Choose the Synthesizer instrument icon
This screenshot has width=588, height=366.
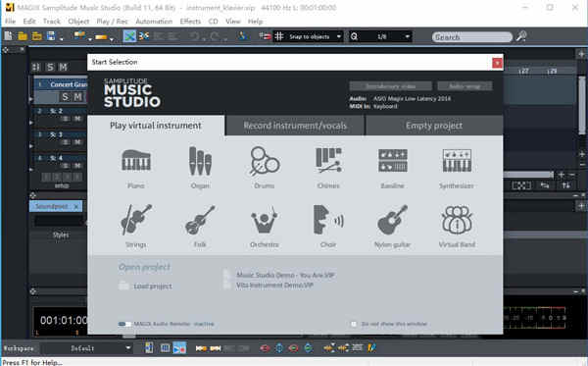click(x=457, y=161)
